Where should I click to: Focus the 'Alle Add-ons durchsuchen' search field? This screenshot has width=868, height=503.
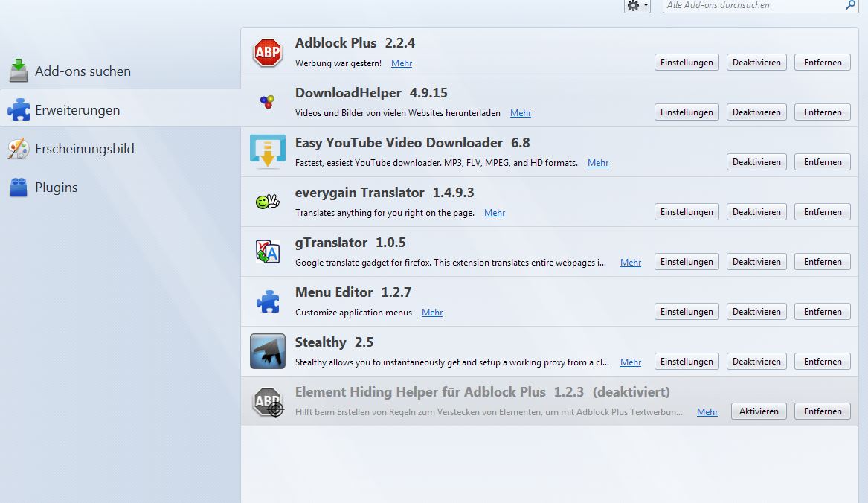[x=760, y=5]
